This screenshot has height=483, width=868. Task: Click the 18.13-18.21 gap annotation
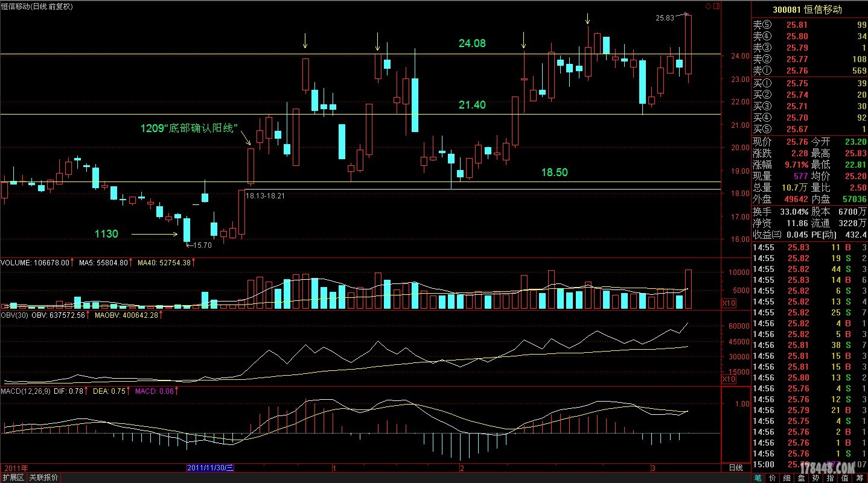[x=265, y=195]
